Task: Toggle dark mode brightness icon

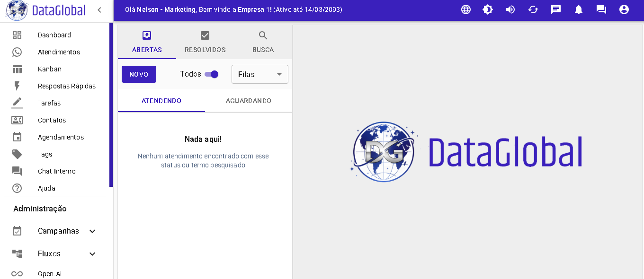Action: pyautogui.click(x=488, y=9)
